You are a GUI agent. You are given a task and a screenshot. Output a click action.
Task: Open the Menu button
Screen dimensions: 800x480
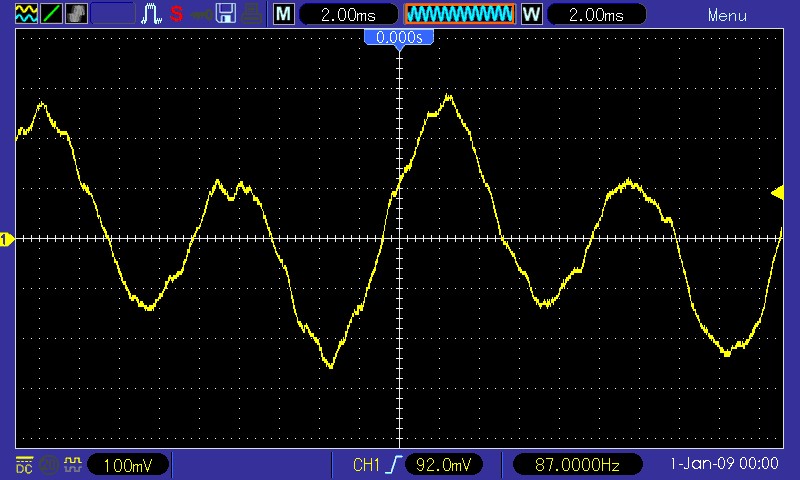(727, 15)
